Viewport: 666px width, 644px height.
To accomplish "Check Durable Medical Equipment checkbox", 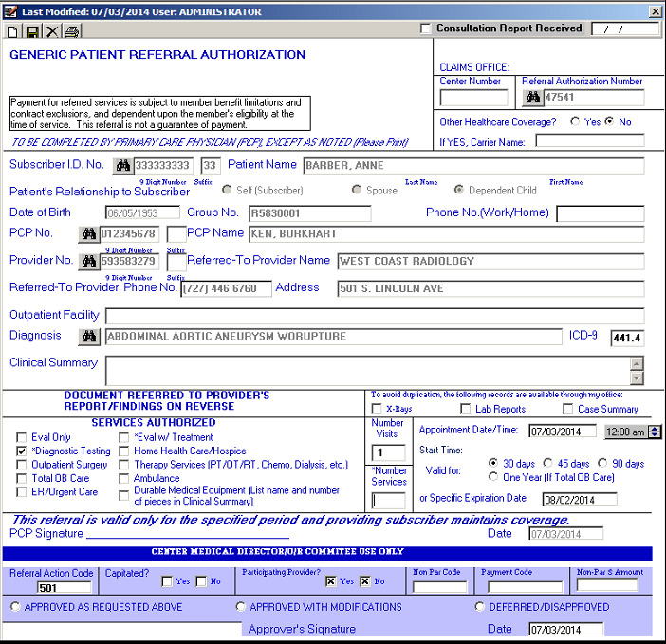I will [124, 495].
